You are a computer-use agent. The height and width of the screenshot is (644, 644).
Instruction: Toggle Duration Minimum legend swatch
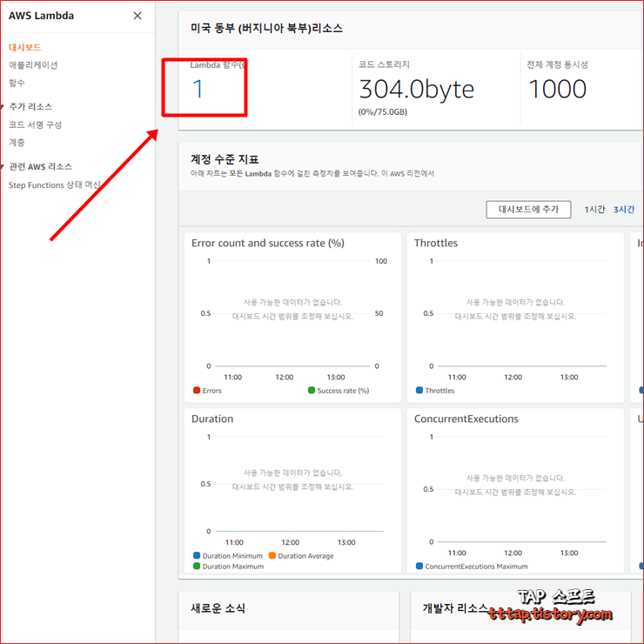coord(197,556)
